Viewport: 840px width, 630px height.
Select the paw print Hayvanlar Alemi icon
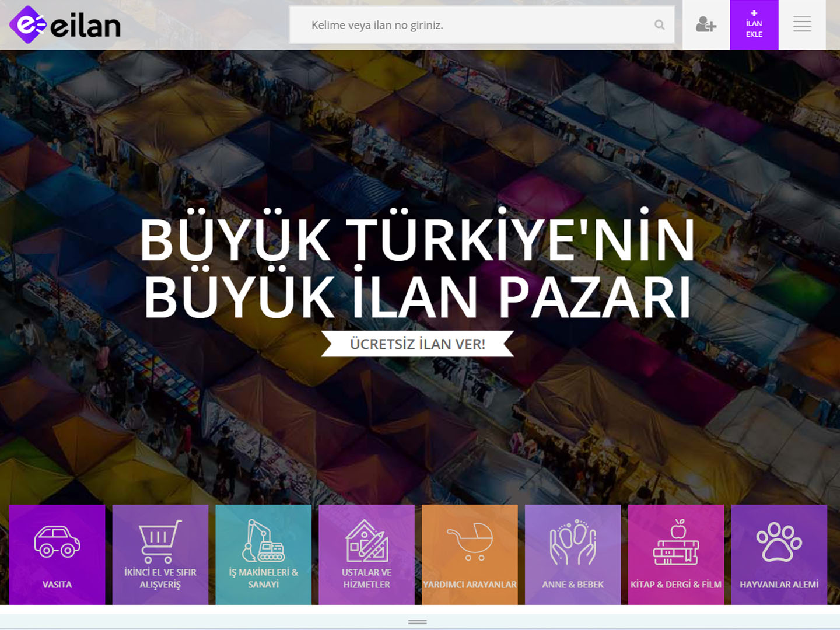click(779, 542)
